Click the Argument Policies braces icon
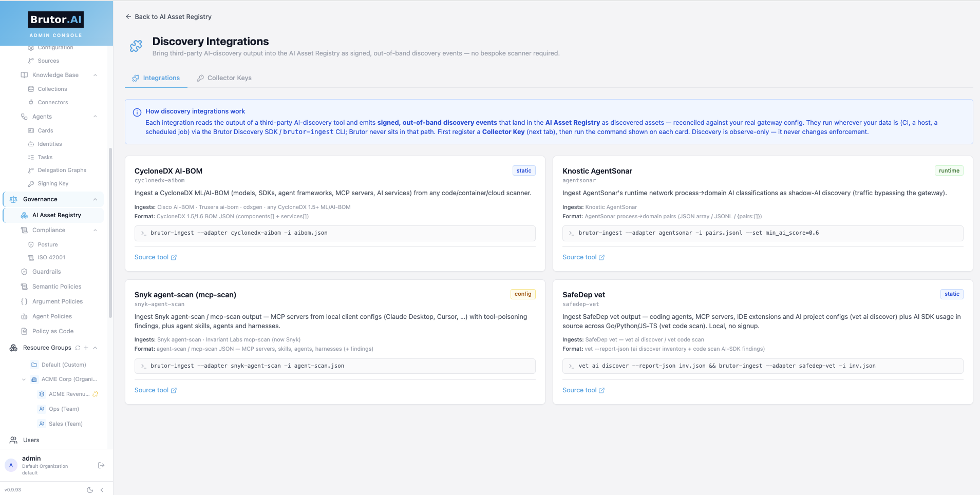980x495 pixels. coord(24,301)
